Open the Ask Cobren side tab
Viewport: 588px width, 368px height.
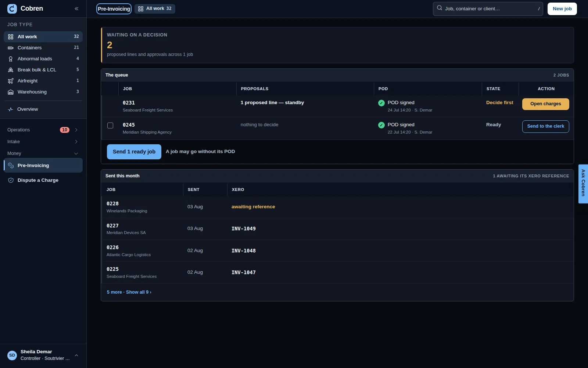click(583, 184)
